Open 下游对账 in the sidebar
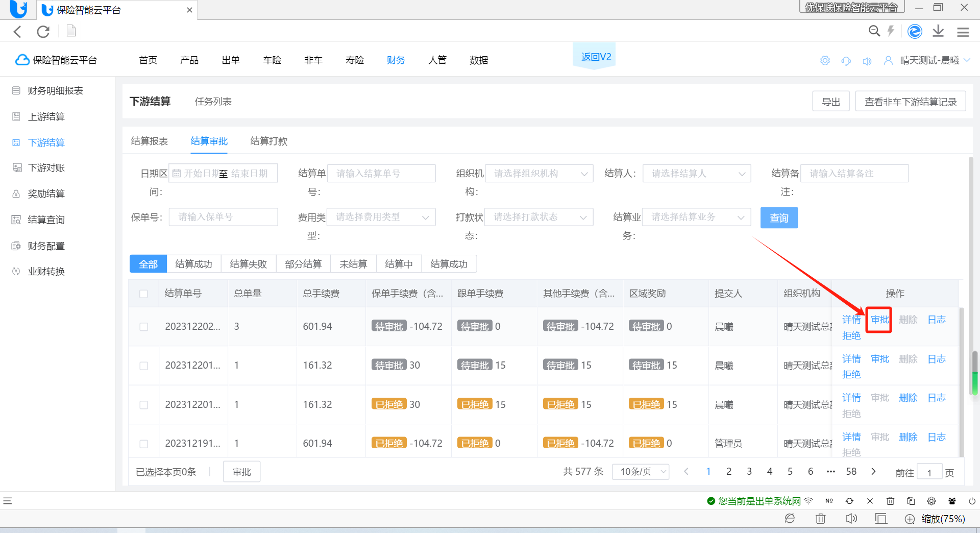The image size is (980, 533). click(x=46, y=168)
